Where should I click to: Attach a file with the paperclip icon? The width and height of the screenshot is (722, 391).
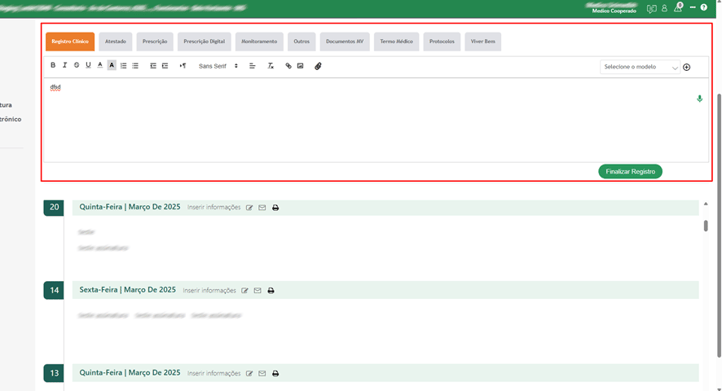coord(318,66)
